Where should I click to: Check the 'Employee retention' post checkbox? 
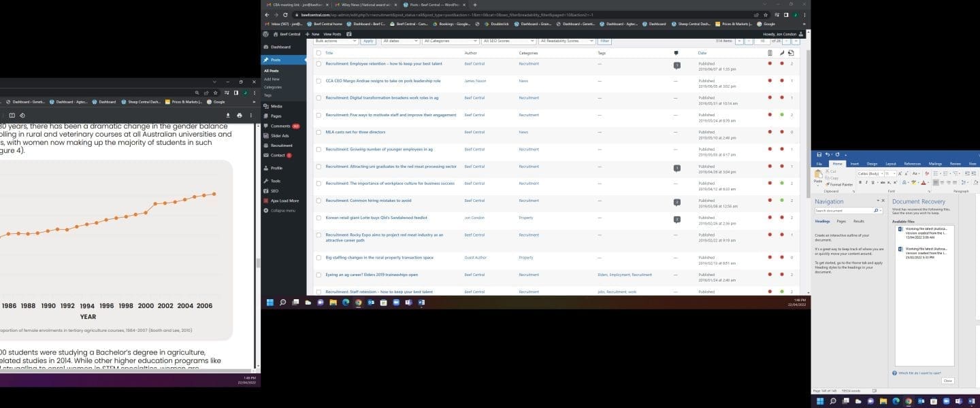tap(318, 63)
